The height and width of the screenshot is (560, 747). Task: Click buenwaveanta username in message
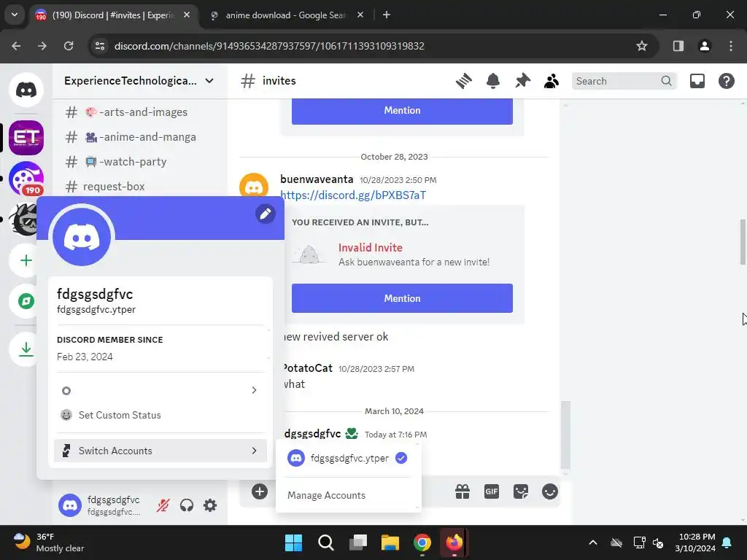[317, 179]
